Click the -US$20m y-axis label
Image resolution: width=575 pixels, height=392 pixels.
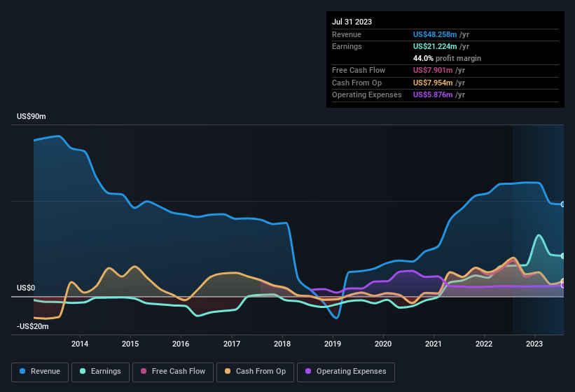[33, 326]
